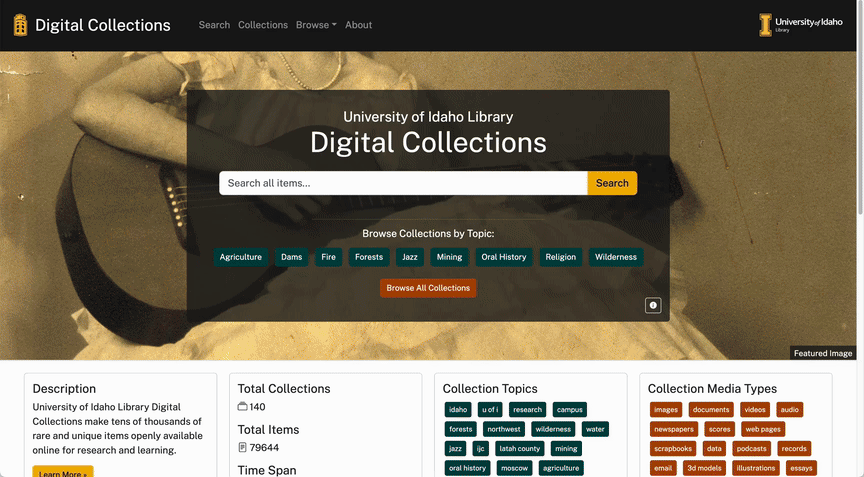Viewport: 864px width, 477px height.
Task: Browse the Agriculture topic
Action: click(241, 257)
